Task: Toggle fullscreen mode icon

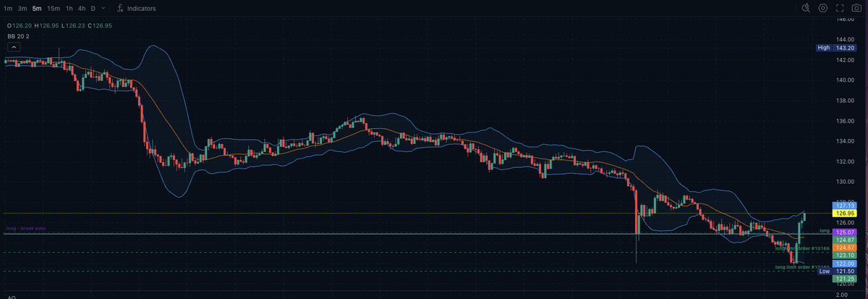Action: [840, 8]
